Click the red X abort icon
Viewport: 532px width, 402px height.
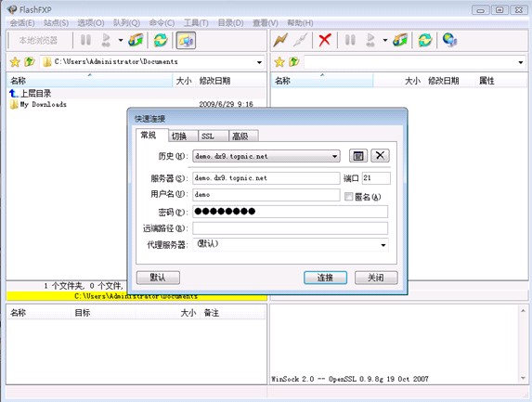point(325,40)
